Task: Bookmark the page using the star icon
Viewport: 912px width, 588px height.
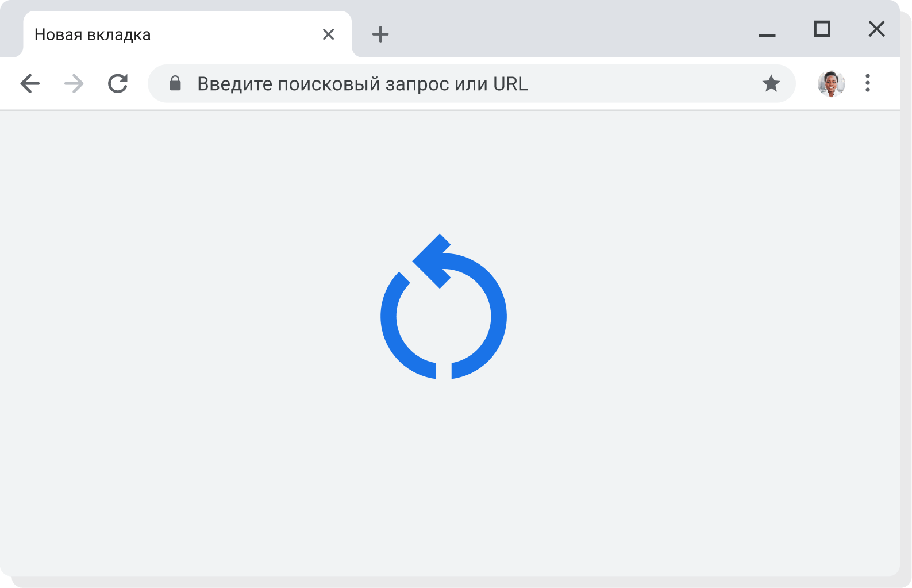Action: pyautogui.click(x=771, y=84)
